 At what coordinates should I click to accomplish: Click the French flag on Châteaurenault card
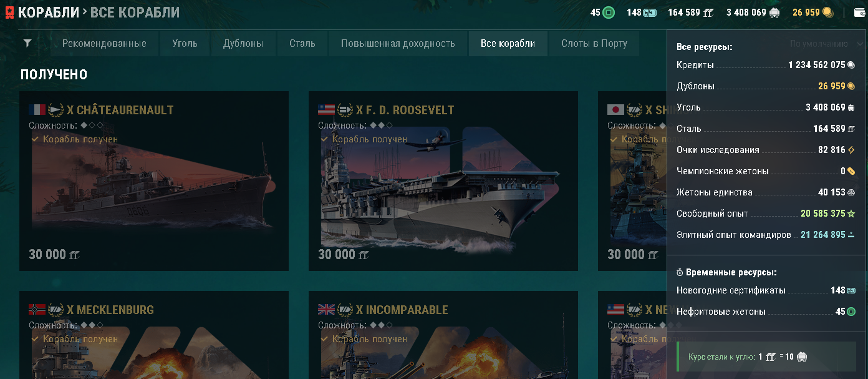(x=37, y=110)
